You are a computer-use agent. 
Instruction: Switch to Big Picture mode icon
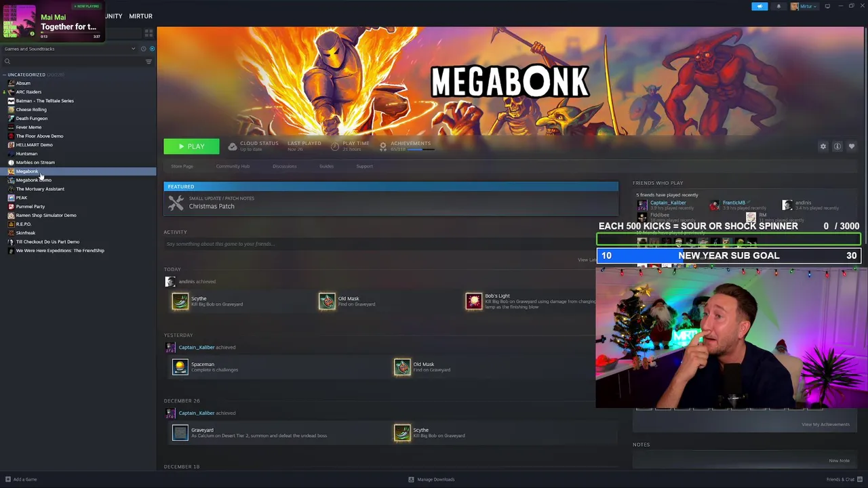pyautogui.click(x=827, y=6)
